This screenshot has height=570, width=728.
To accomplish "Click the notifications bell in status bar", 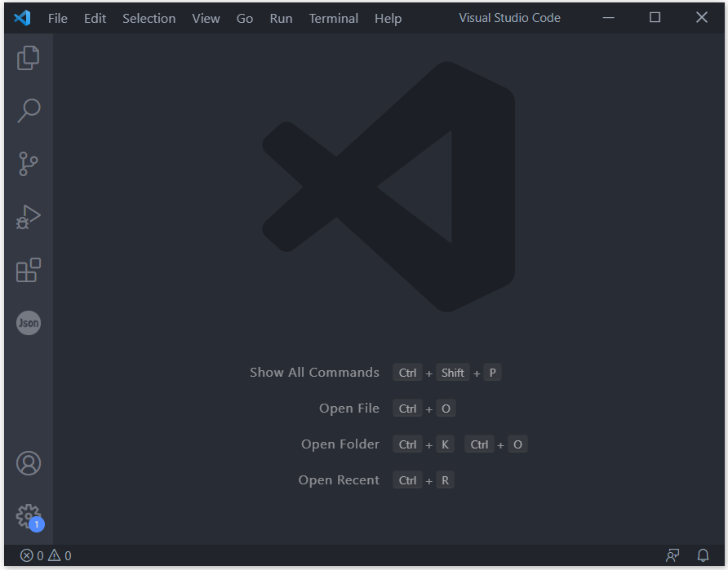I will point(703,555).
